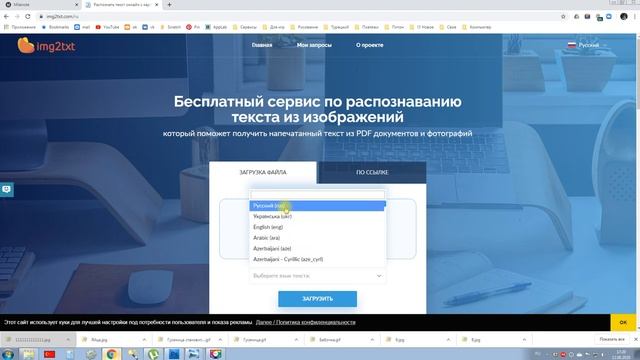This screenshot has height=360, width=640.
Task: Open the Приложения apps shortcut
Action: pyautogui.click(x=20, y=27)
